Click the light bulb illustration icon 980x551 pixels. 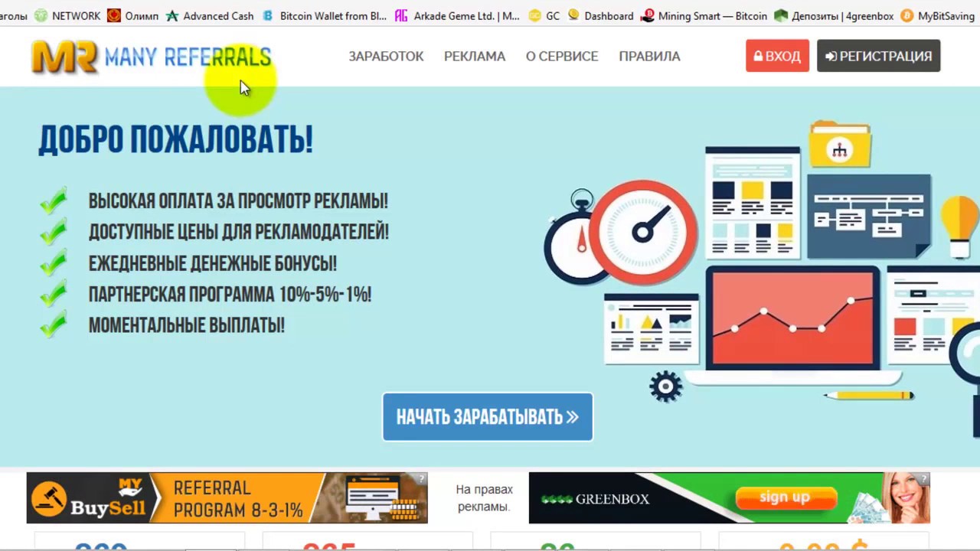[x=961, y=227]
